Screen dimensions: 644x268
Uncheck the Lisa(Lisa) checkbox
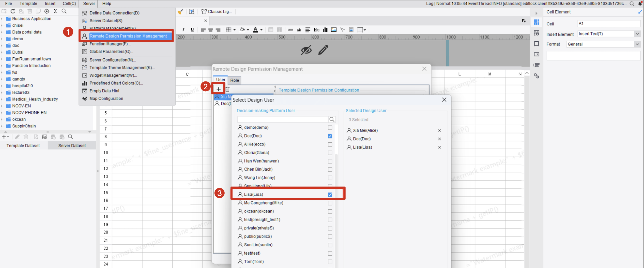point(330,195)
